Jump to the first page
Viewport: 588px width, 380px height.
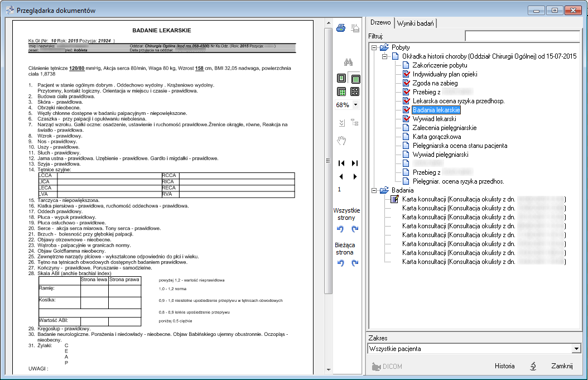(341, 163)
